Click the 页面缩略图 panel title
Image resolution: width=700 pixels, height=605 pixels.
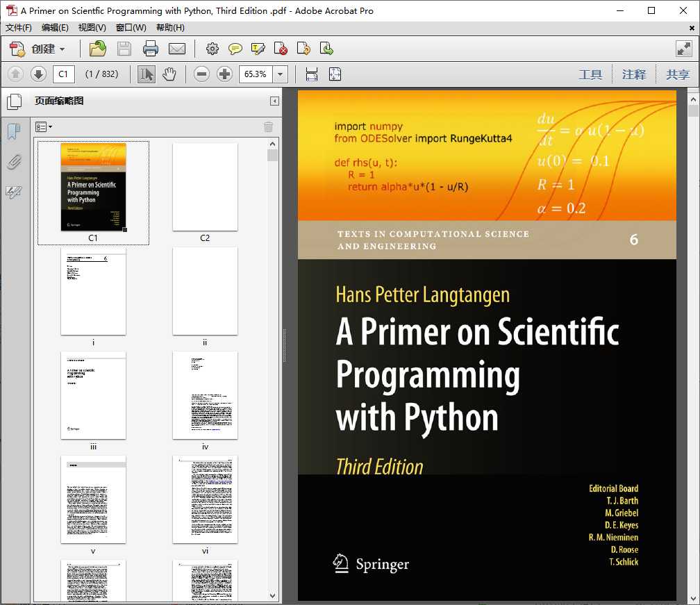pyautogui.click(x=60, y=101)
